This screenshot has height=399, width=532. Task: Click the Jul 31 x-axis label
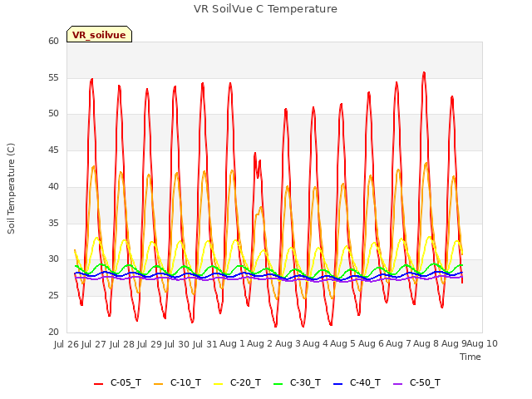205,344
